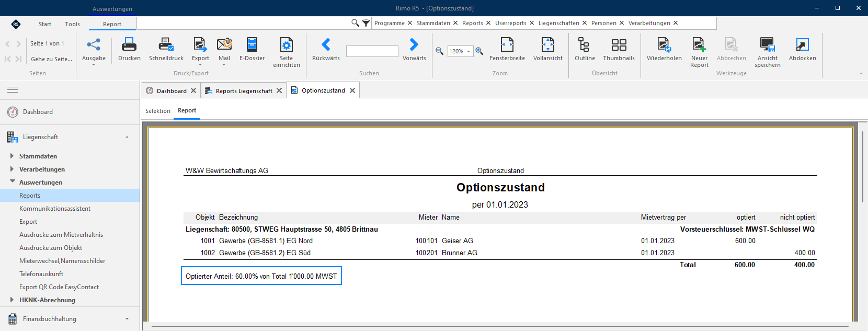The height and width of the screenshot is (331, 868).
Task: Open the Ausgabe share menu
Action: tap(94, 51)
